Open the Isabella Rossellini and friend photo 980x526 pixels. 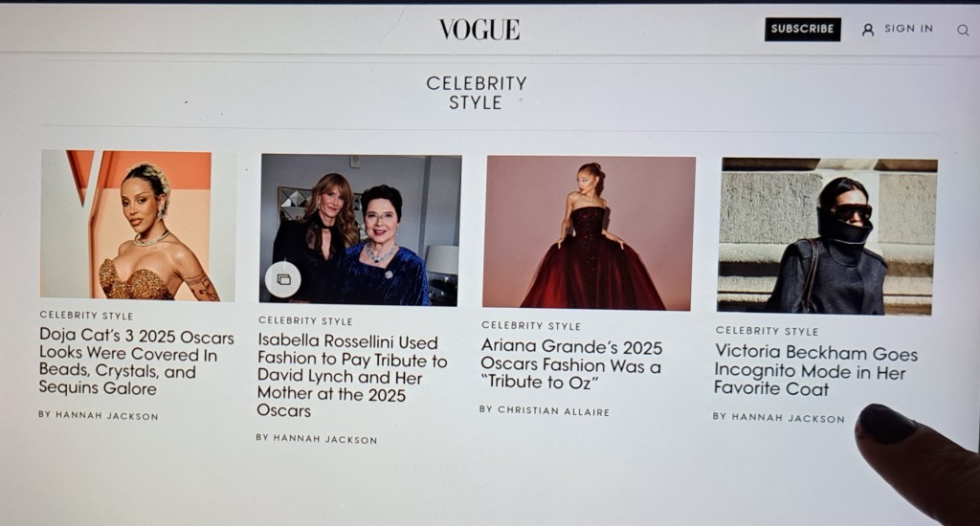point(360,230)
